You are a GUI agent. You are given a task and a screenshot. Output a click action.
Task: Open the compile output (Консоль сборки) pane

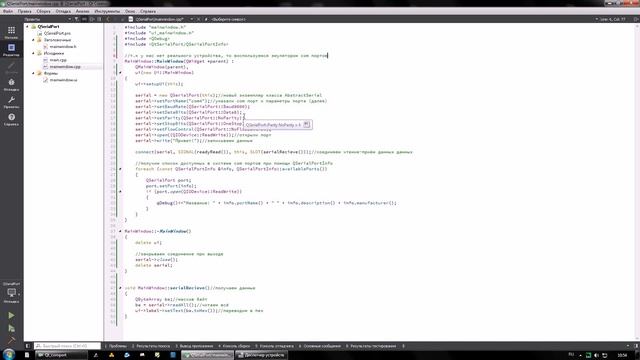pyautogui.click(x=234, y=346)
